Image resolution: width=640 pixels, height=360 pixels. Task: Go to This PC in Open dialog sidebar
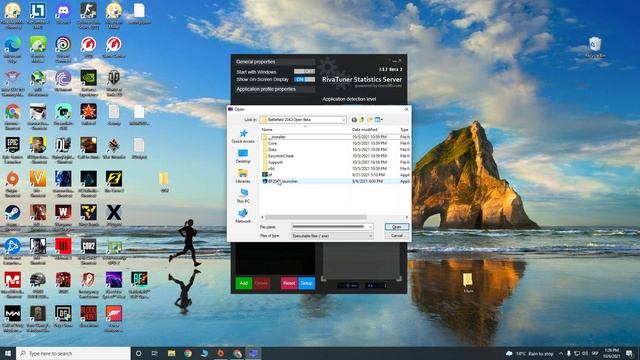[243, 196]
